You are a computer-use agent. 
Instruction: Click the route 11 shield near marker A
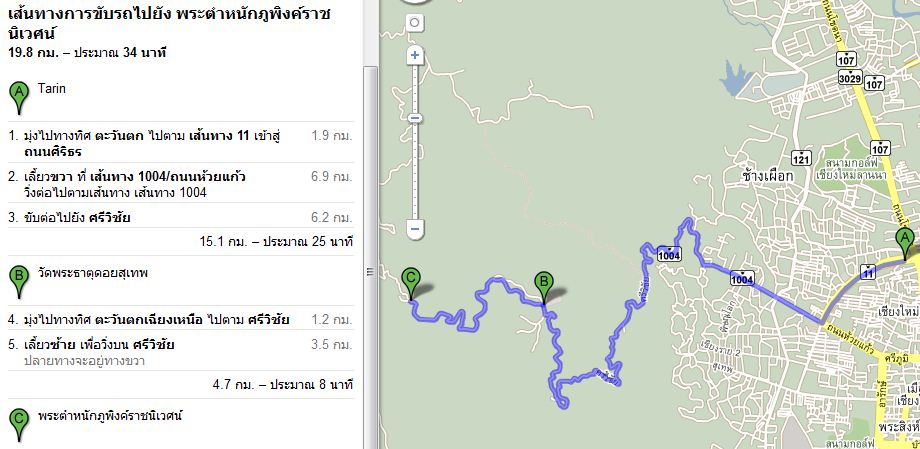[x=869, y=272]
